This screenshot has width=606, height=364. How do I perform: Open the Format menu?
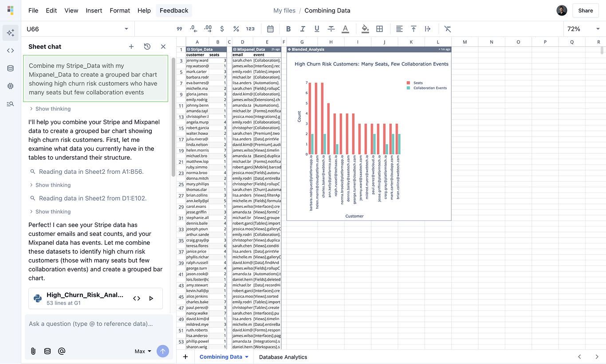[120, 10]
